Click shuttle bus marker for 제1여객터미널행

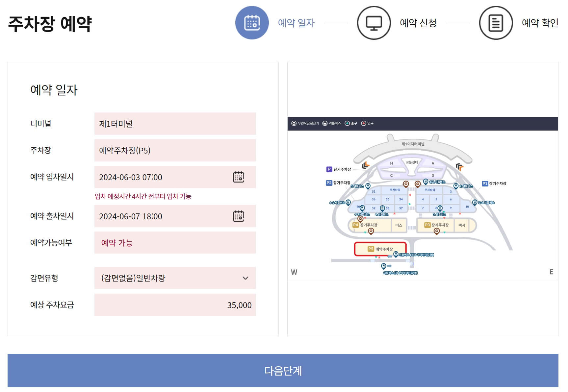[x=383, y=266]
